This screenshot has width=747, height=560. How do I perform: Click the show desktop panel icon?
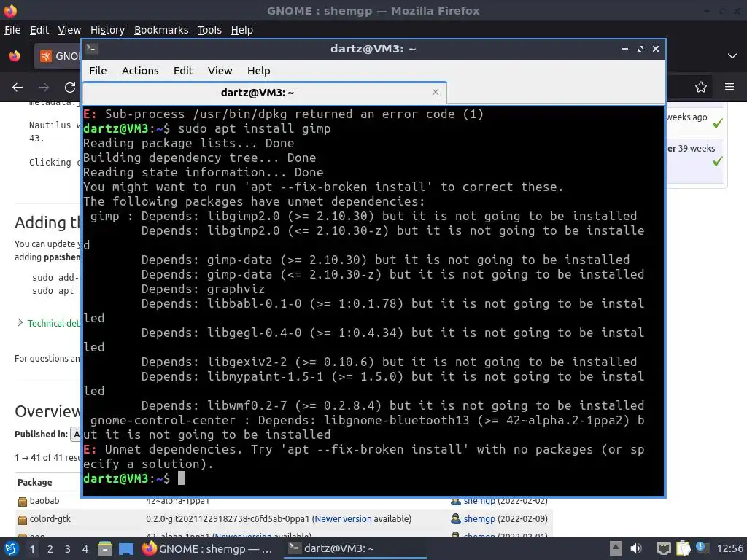[126, 549]
